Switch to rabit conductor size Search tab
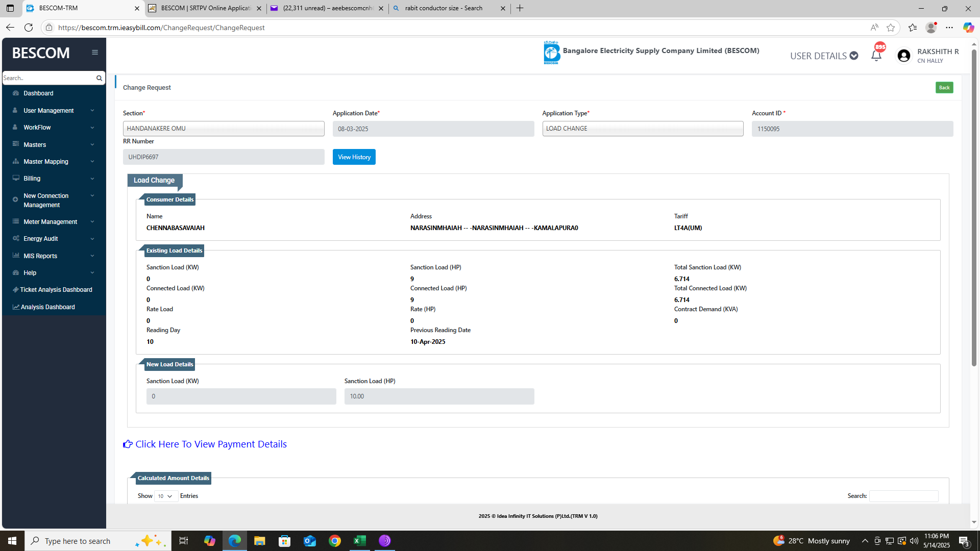The height and width of the screenshot is (551, 980). pos(449,8)
